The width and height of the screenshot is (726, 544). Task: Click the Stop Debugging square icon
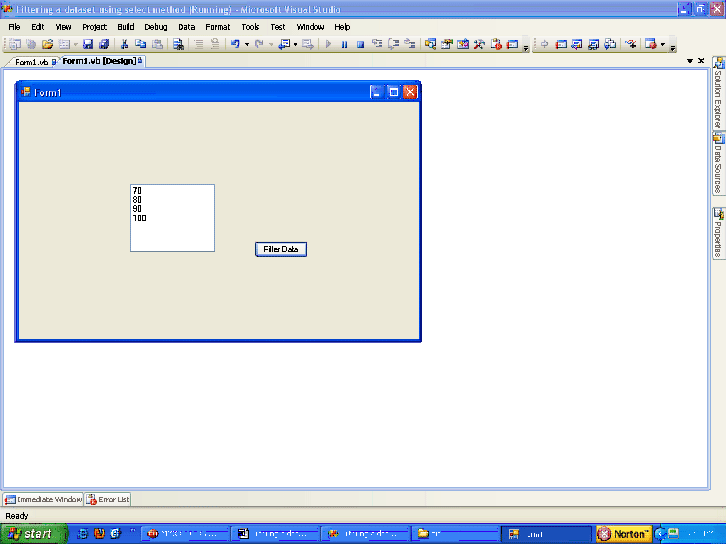pos(360,44)
